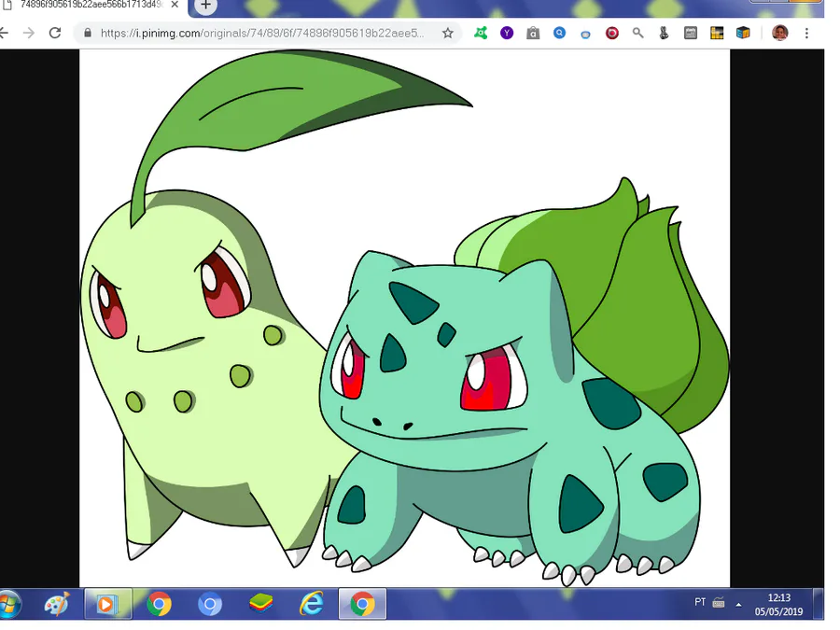Open the Windows Start button

tap(8, 604)
